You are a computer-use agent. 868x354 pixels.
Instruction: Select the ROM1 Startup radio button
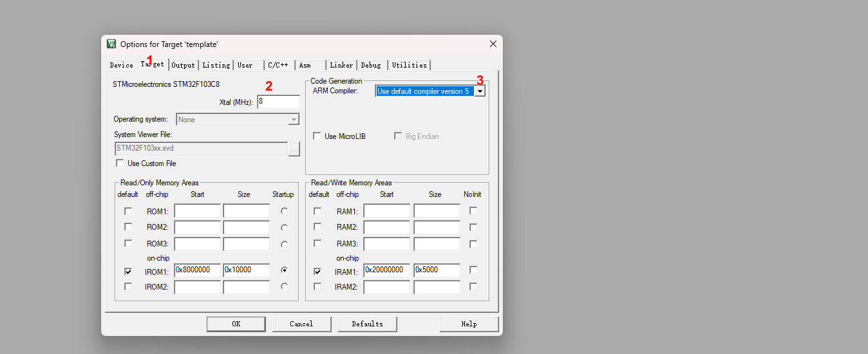pyautogui.click(x=284, y=211)
